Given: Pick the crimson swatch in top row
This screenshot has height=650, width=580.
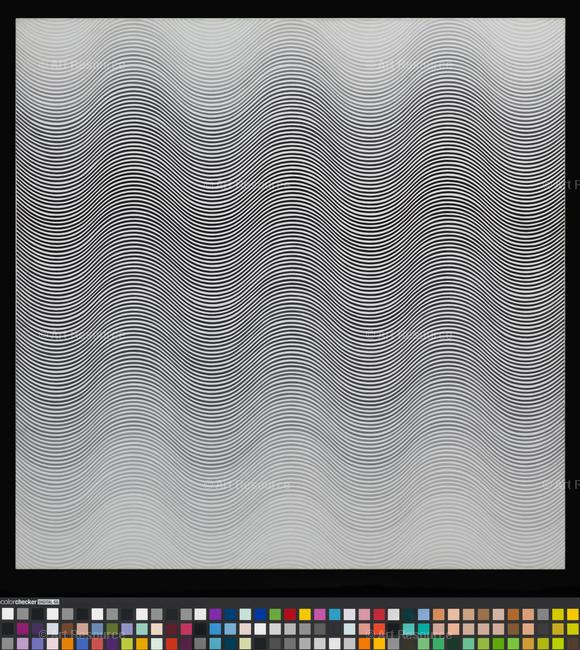Looking at the screenshot, I should [379, 614].
